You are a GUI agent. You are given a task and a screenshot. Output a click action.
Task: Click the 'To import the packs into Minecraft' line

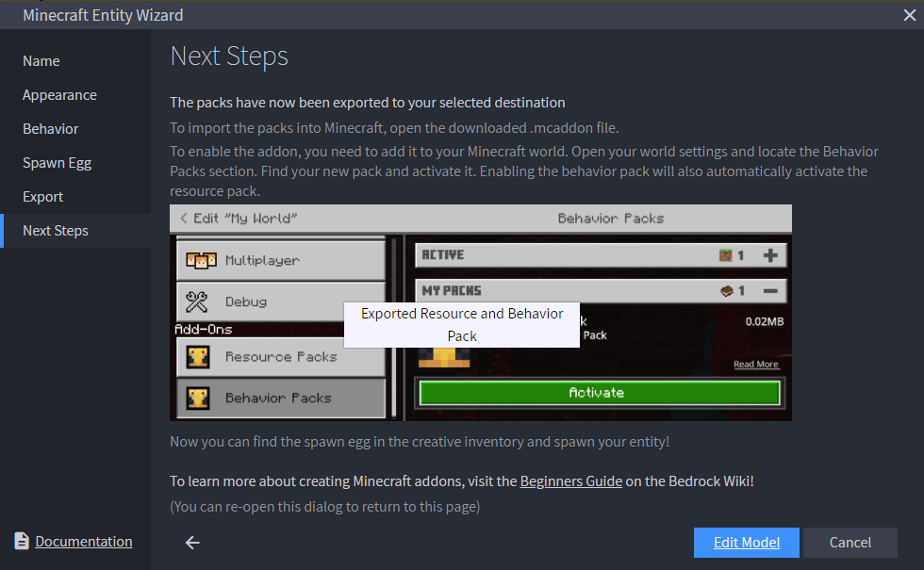(394, 128)
